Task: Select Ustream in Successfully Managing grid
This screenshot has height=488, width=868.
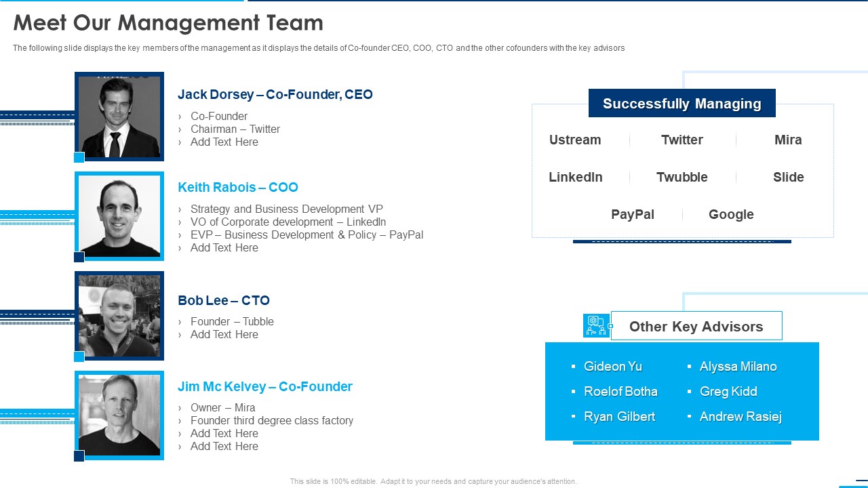Action: 575,140
